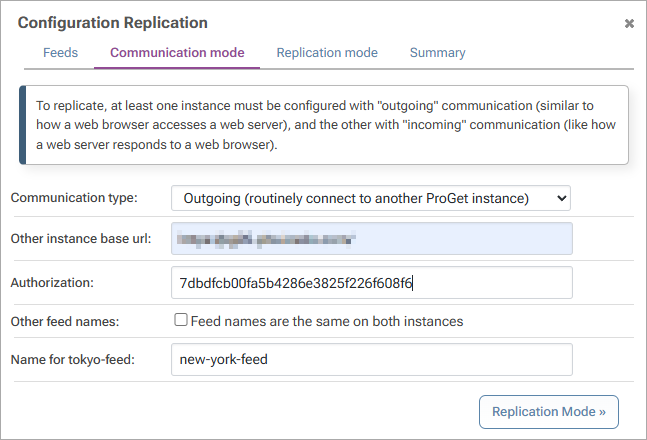The width and height of the screenshot is (647, 440).
Task: Select the Communication mode tab
Action: (x=177, y=53)
